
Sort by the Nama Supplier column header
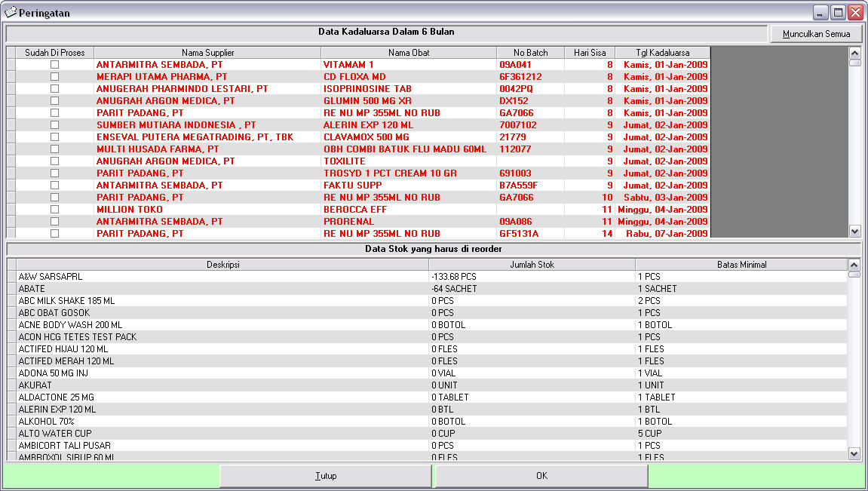click(207, 53)
